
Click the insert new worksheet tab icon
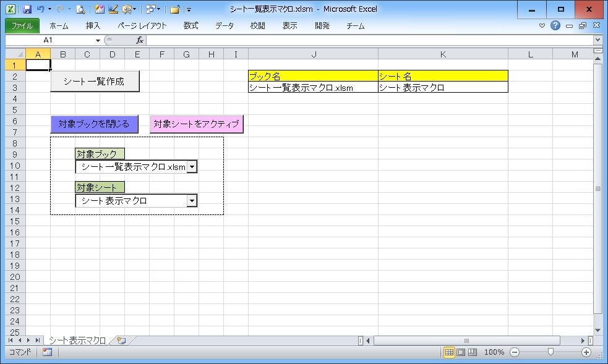(x=121, y=341)
